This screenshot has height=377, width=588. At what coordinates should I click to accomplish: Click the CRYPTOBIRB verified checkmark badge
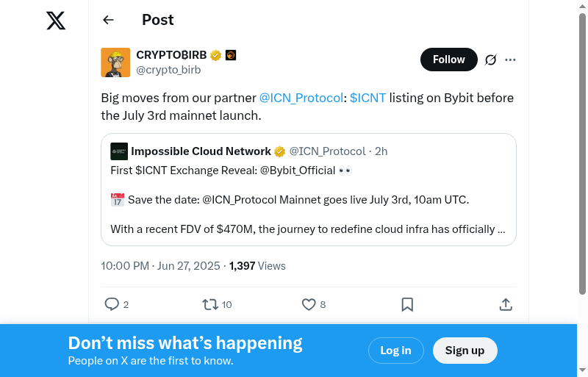click(216, 55)
